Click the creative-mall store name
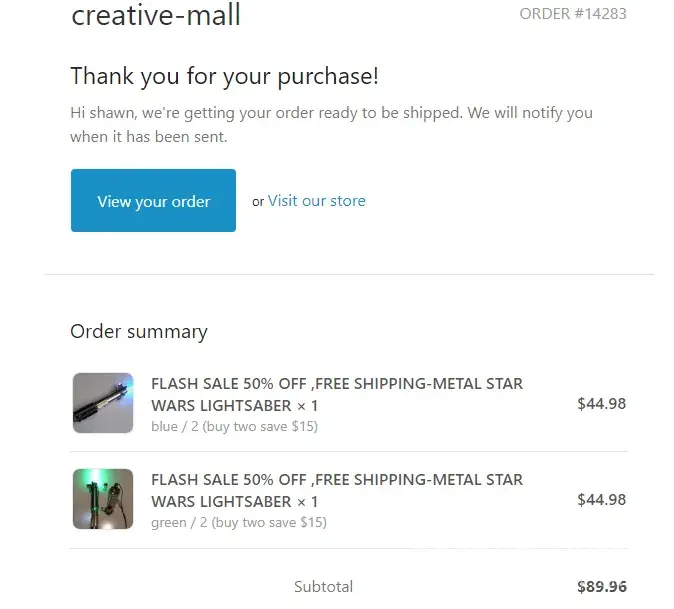The width and height of the screenshot is (674, 609). [x=156, y=16]
